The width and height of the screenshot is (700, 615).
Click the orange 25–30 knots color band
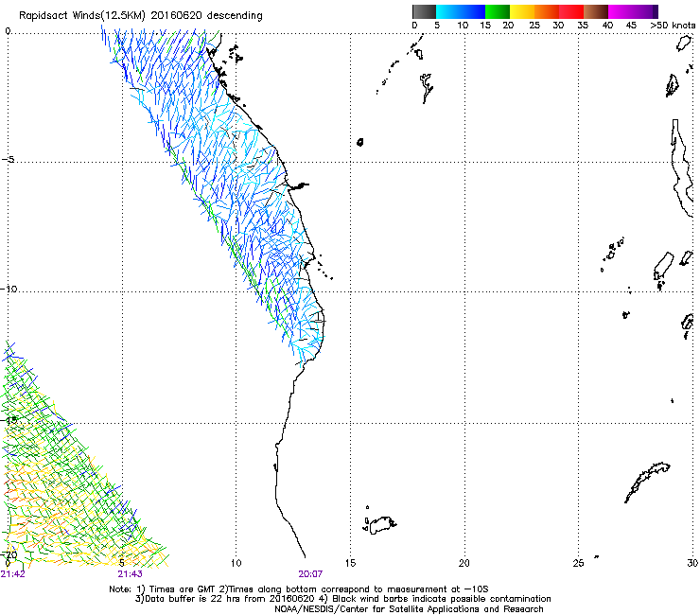[x=547, y=11]
